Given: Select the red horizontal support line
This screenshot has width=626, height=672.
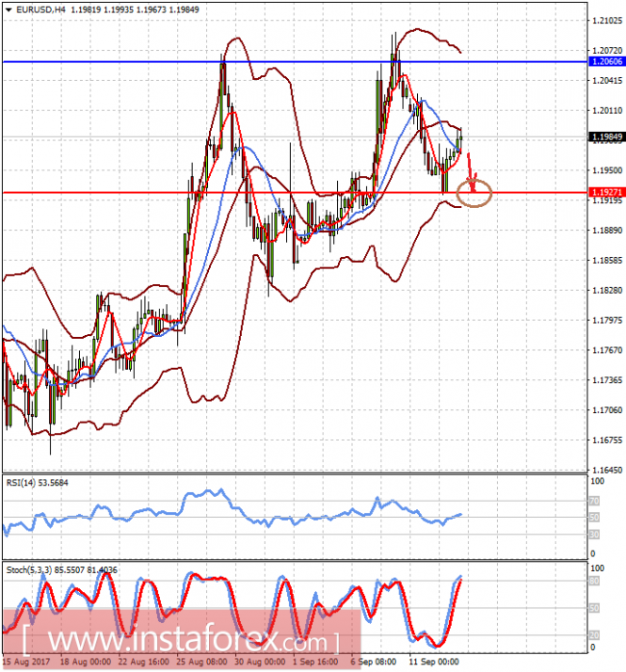Looking at the screenshot, I should click(x=296, y=192).
